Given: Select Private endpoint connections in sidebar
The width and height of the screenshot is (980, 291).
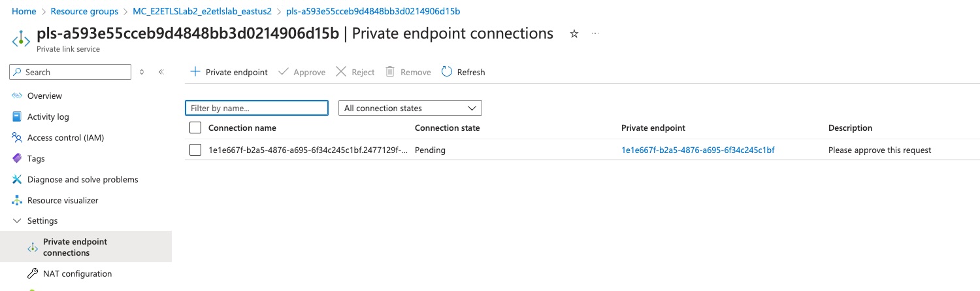Looking at the screenshot, I should pyautogui.click(x=86, y=247).
